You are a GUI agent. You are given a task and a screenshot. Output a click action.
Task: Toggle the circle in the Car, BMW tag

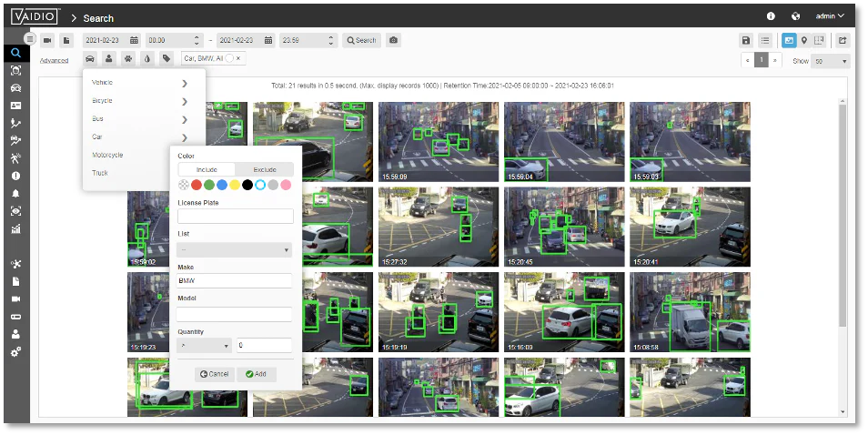(x=231, y=58)
